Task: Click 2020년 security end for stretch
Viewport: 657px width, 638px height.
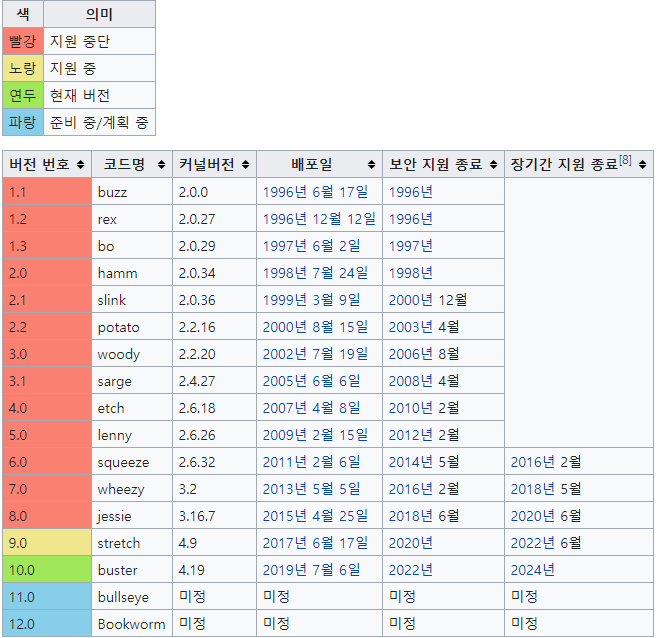Action: coord(411,543)
